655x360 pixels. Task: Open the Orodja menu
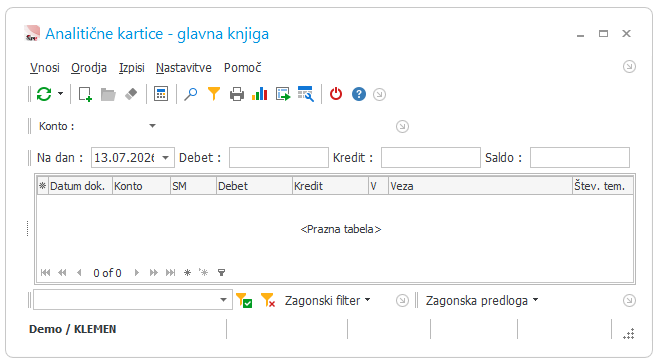pos(89,68)
